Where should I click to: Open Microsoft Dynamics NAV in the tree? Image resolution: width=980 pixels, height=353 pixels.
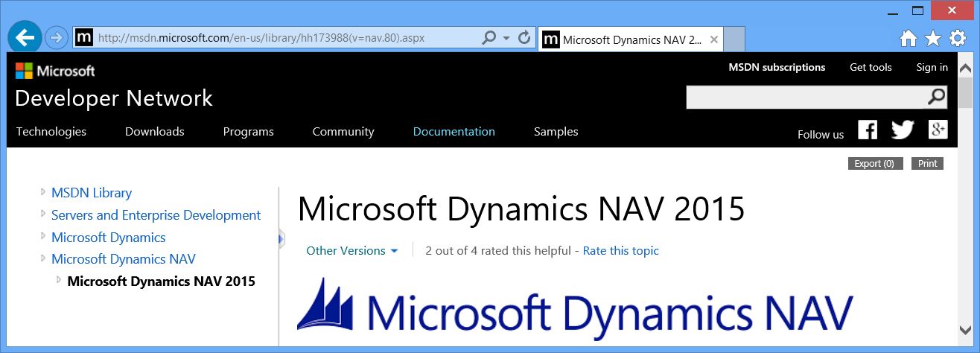pos(124,259)
